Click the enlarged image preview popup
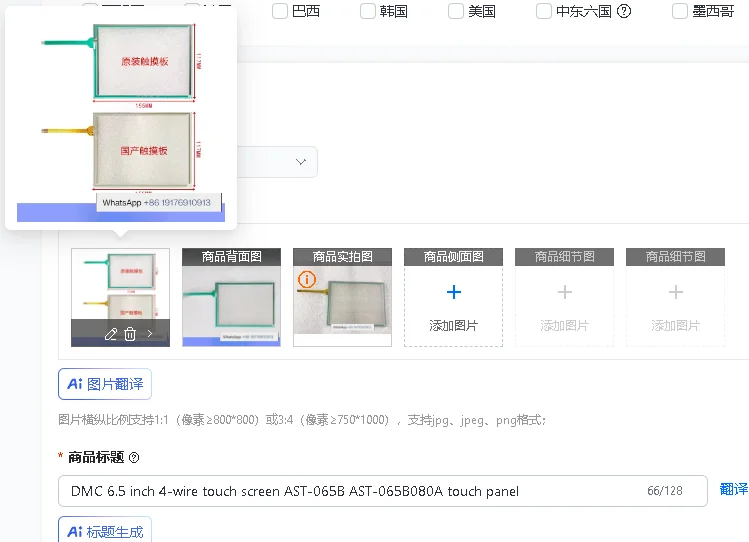Image resolution: width=749 pixels, height=542 pixels. point(121,118)
